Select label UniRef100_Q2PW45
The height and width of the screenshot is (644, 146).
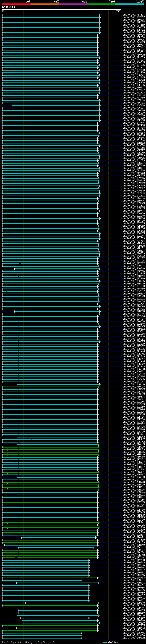tap(134, 603)
